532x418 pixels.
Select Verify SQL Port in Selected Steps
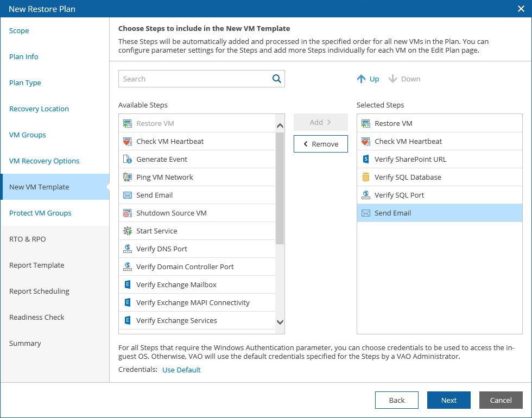399,195
